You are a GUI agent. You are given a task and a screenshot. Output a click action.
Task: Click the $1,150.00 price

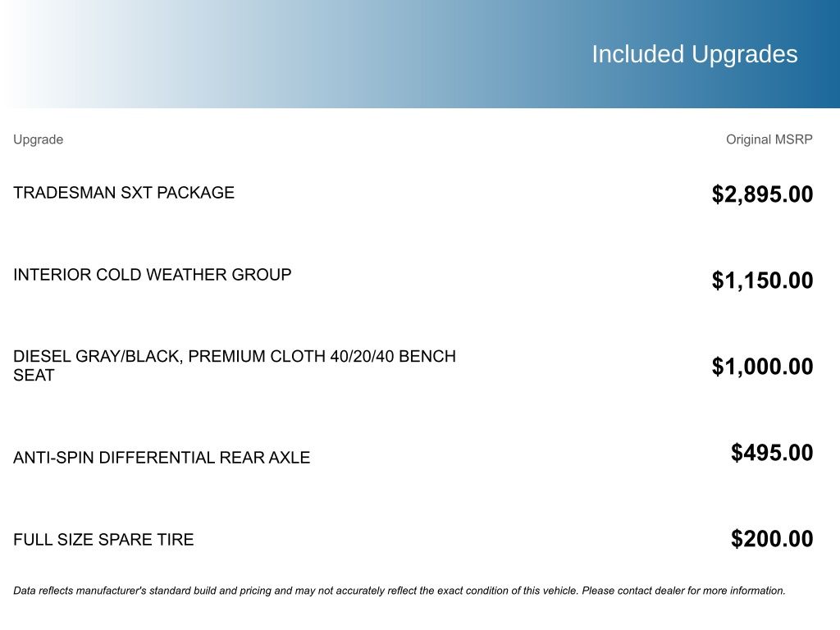(x=762, y=281)
